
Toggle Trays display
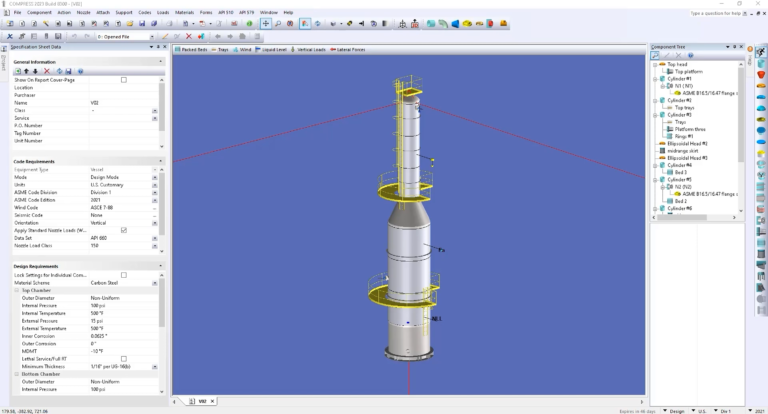(x=220, y=49)
